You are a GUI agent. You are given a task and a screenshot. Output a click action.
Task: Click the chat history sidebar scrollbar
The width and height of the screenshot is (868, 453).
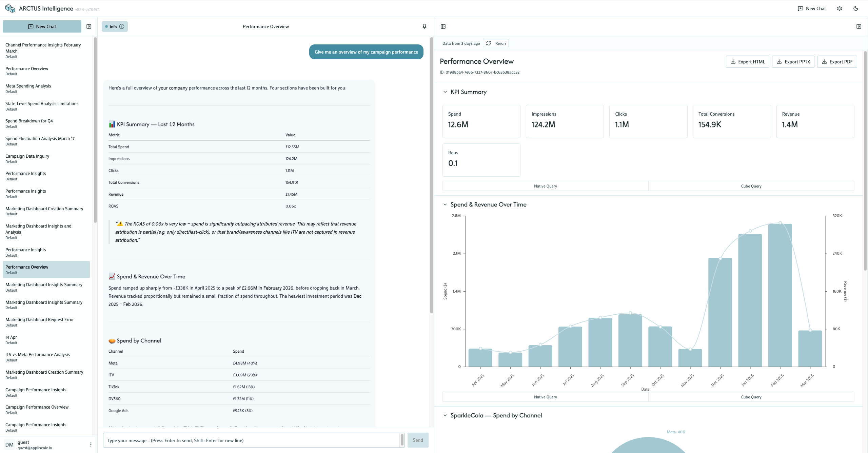click(x=95, y=130)
